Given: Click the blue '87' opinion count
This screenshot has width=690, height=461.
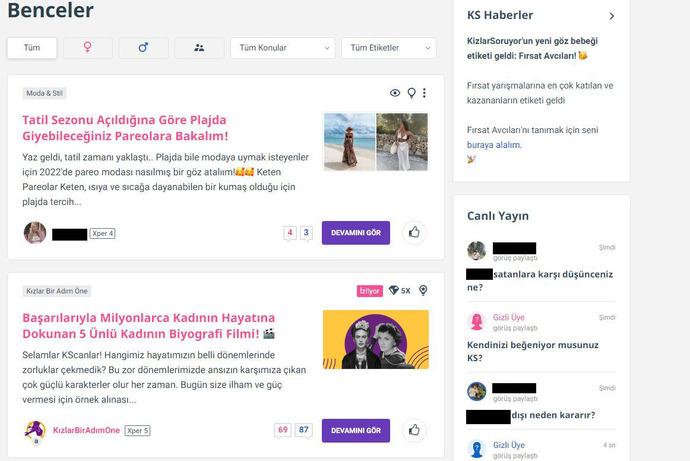Looking at the screenshot, I should pyautogui.click(x=304, y=430).
